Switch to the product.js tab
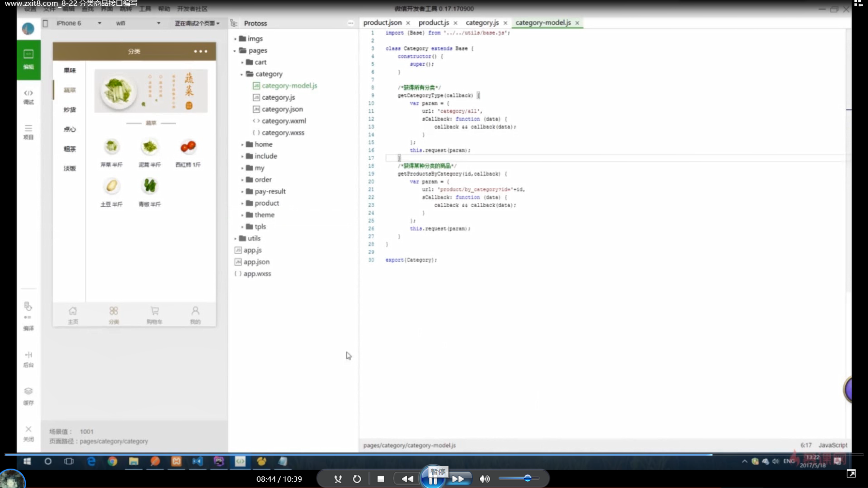This screenshot has height=488, width=868. point(434,23)
